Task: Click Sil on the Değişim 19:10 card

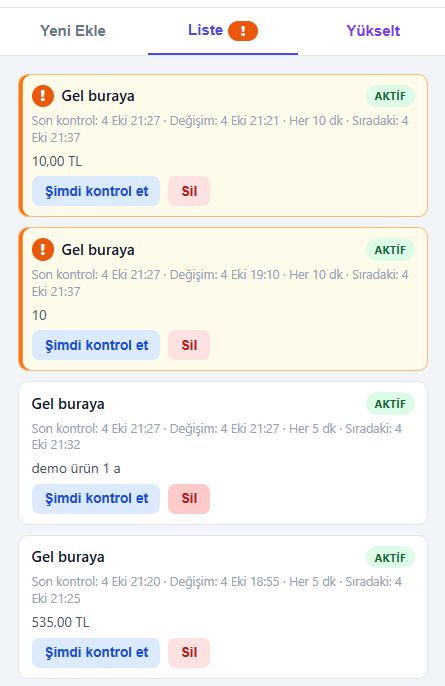Action: (x=189, y=345)
